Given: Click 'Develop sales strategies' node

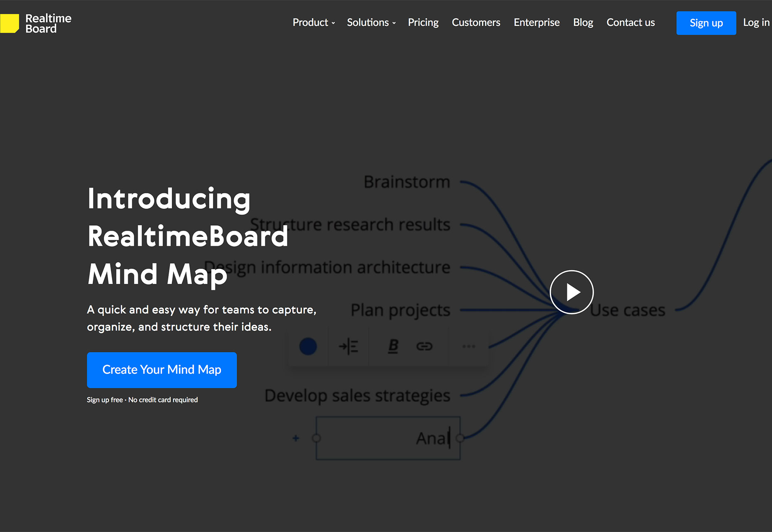Looking at the screenshot, I should (x=357, y=396).
